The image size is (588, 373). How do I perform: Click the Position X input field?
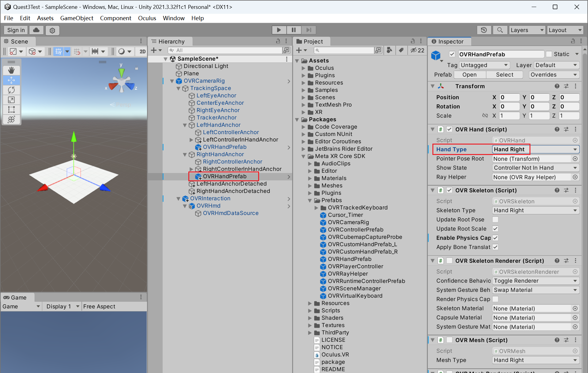[509, 97]
